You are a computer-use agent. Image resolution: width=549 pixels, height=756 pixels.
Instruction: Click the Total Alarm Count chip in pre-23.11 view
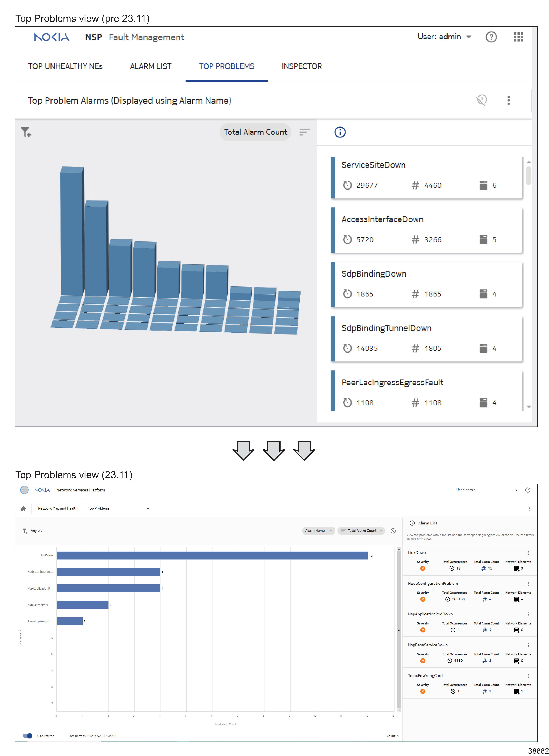coord(255,132)
